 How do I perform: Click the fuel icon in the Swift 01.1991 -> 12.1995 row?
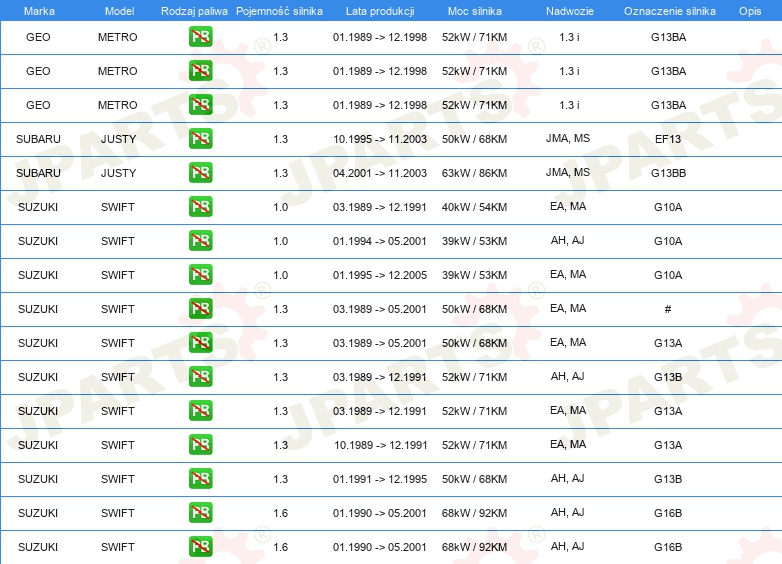200,479
